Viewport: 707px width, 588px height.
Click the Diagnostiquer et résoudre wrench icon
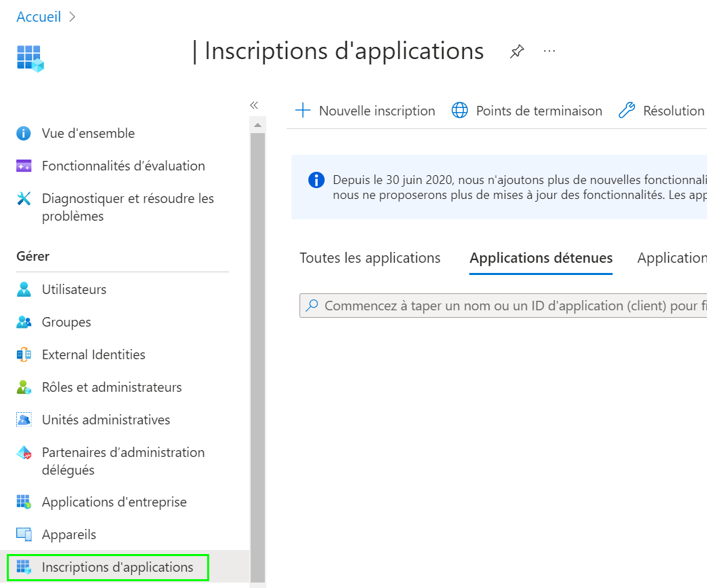24,199
